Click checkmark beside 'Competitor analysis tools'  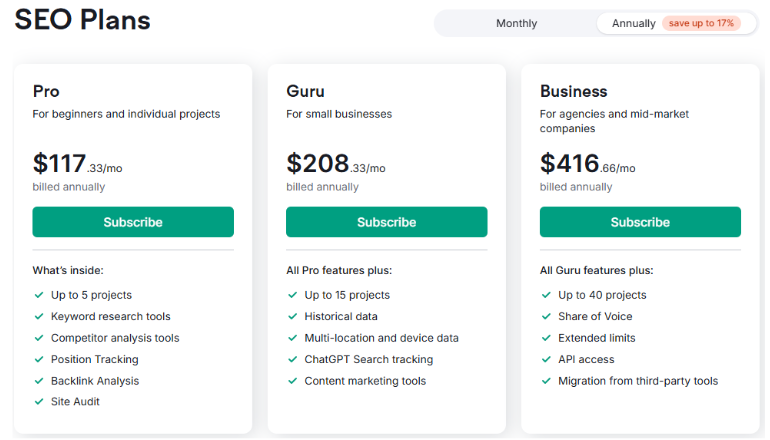coord(39,338)
